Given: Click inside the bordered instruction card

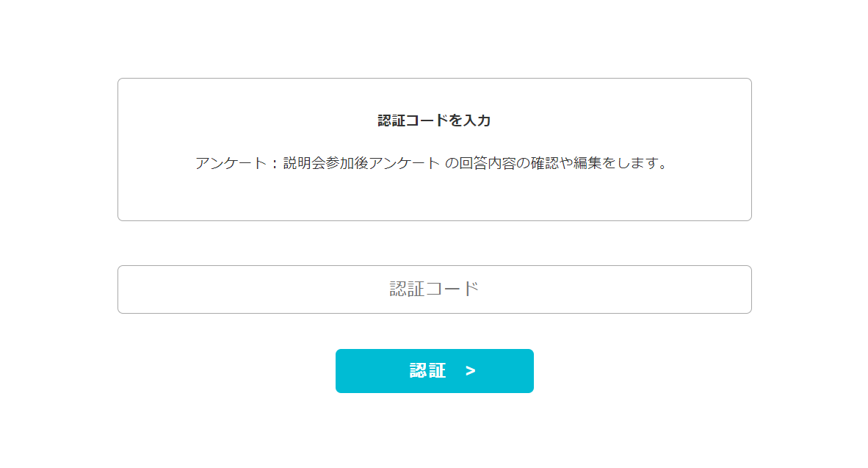Looking at the screenshot, I should point(434,147).
